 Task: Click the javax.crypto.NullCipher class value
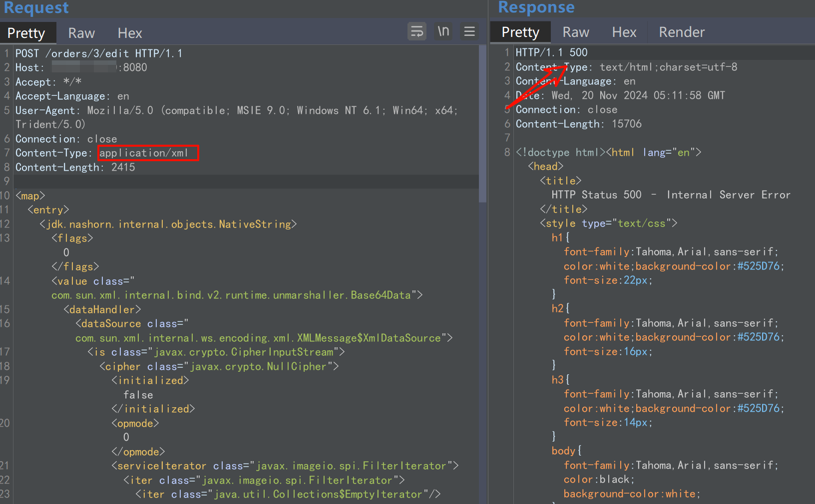point(258,366)
